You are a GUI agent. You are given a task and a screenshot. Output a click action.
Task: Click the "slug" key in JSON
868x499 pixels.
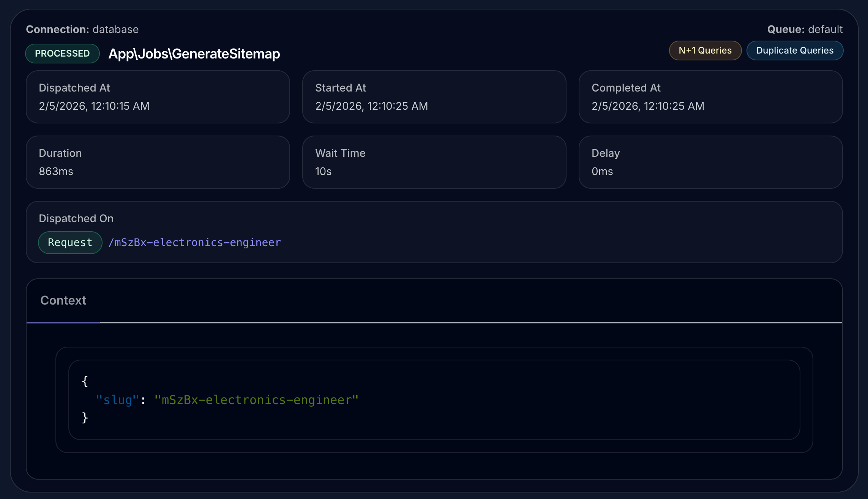coord(117,400)
